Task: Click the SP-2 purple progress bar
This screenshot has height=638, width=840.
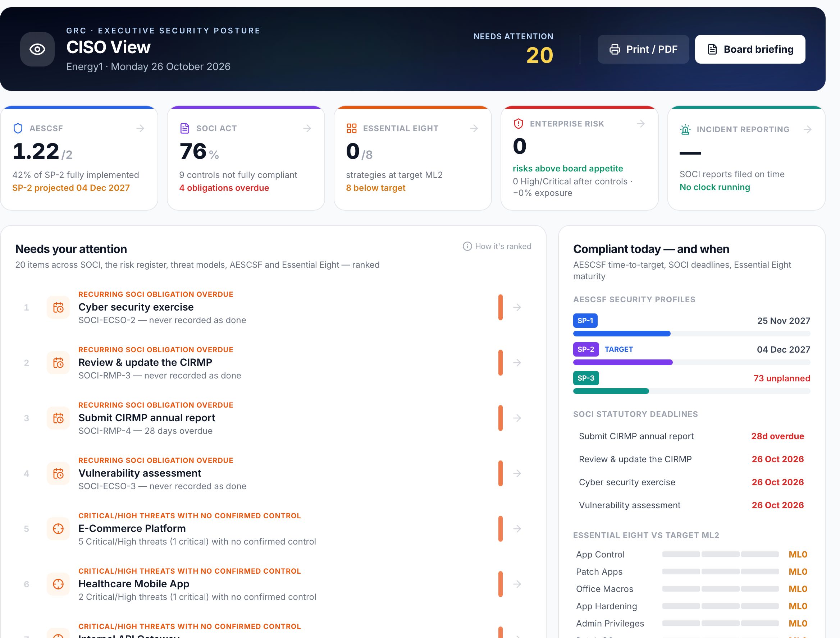Action: [x=623, y=363]
